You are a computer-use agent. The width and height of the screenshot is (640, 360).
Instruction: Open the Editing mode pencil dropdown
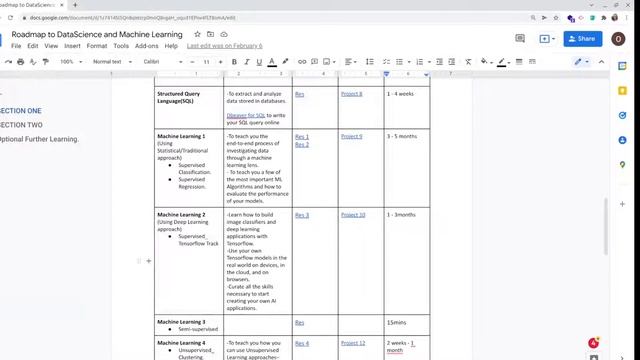(581, 62)
